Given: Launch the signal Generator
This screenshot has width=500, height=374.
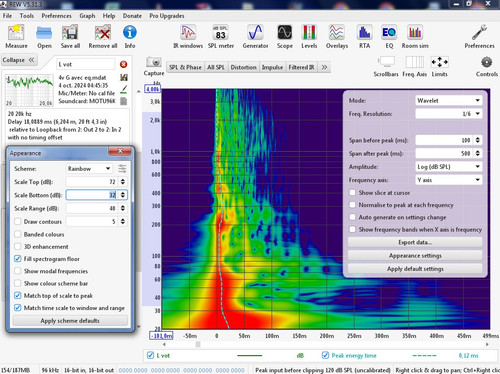Looking at the screenshot, I should click(255, 33).
